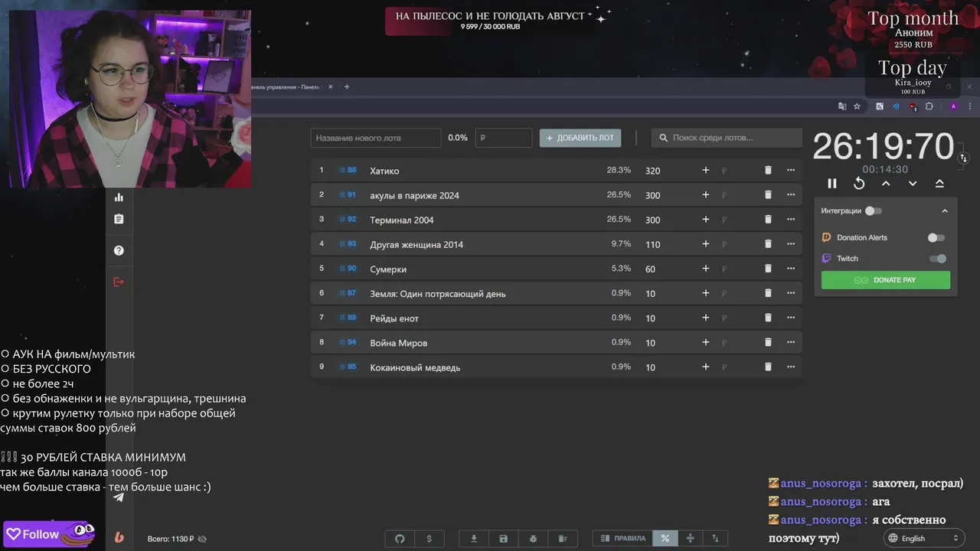The height and width of the screenshot is (551, 980).
Task: Increase timer with up chevron
Action: (x=886, y=184)
